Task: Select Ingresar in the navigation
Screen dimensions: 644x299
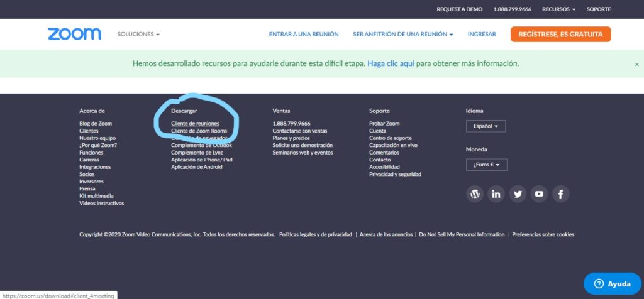Action: click(x=482, y=35)
